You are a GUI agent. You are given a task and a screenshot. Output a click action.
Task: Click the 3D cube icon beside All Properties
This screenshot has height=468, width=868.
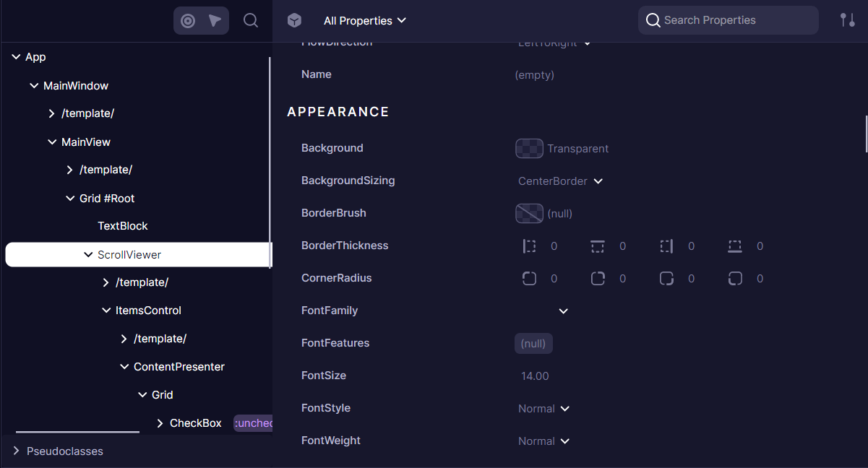pyautogui.click(x=294, y=20)
